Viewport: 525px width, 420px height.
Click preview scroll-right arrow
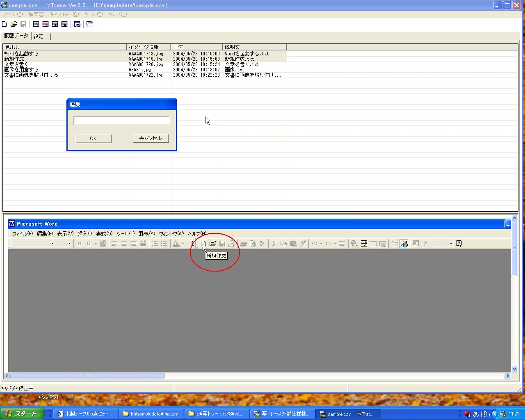[x=507, y=376]
